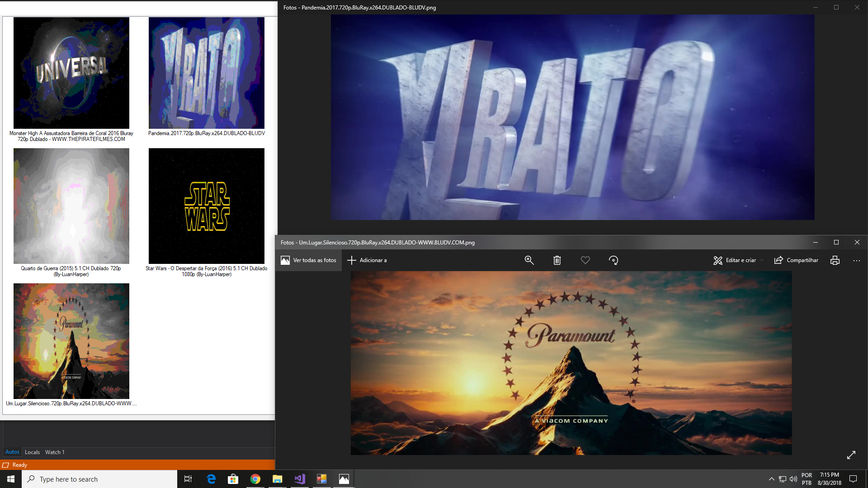Click the Compartilhar share button
This screenshot has width=868, height=488.
pyautogui.click(x=796, y=260)
